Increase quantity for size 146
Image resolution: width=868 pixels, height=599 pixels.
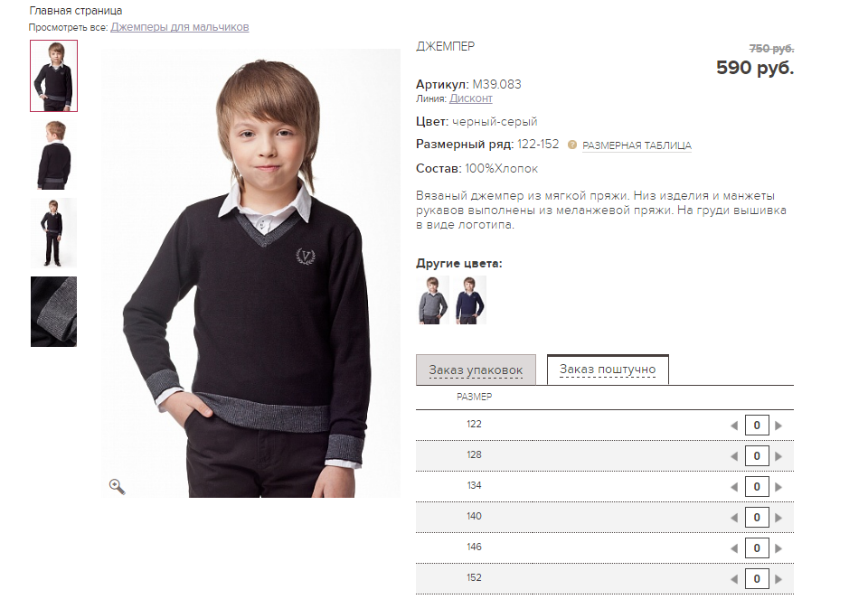pos(778,548)
